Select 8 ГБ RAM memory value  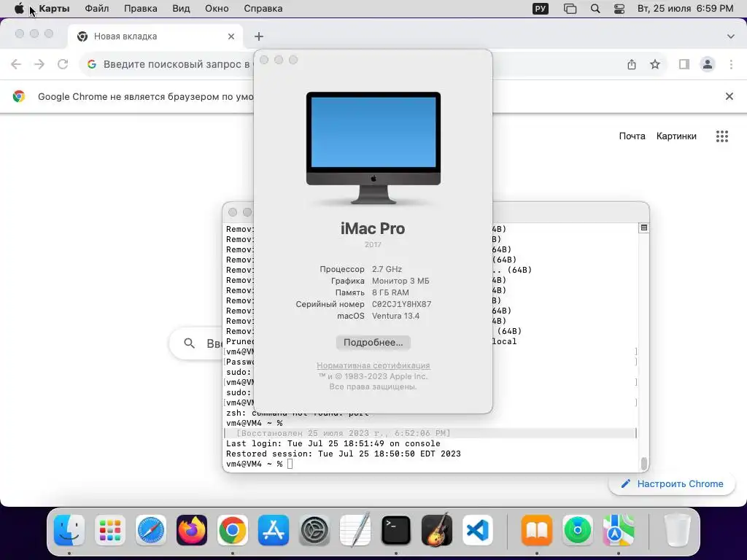coord(390,292)
